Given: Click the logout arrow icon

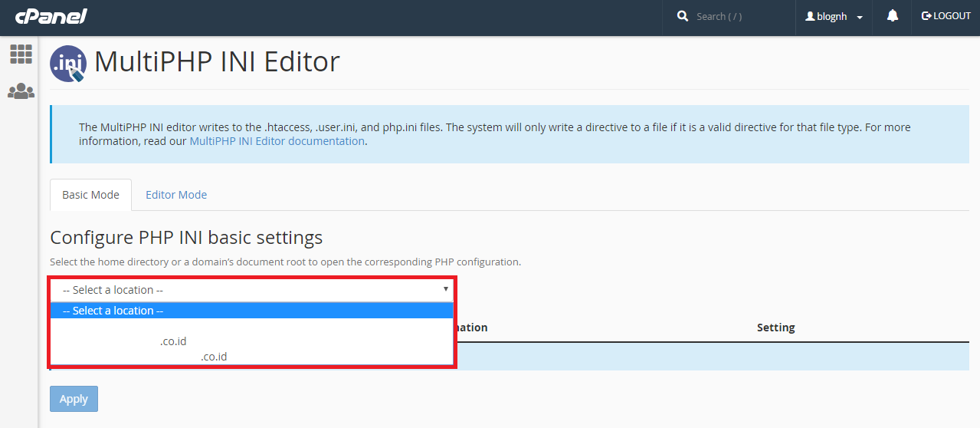Looking at the screenshot, I should pos(926,16).
